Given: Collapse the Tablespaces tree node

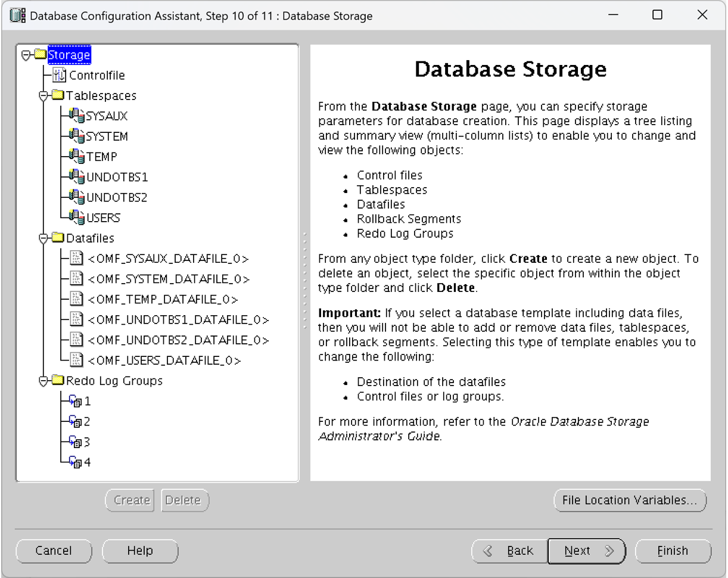Looking at the screenshot, I should [43, 95].
